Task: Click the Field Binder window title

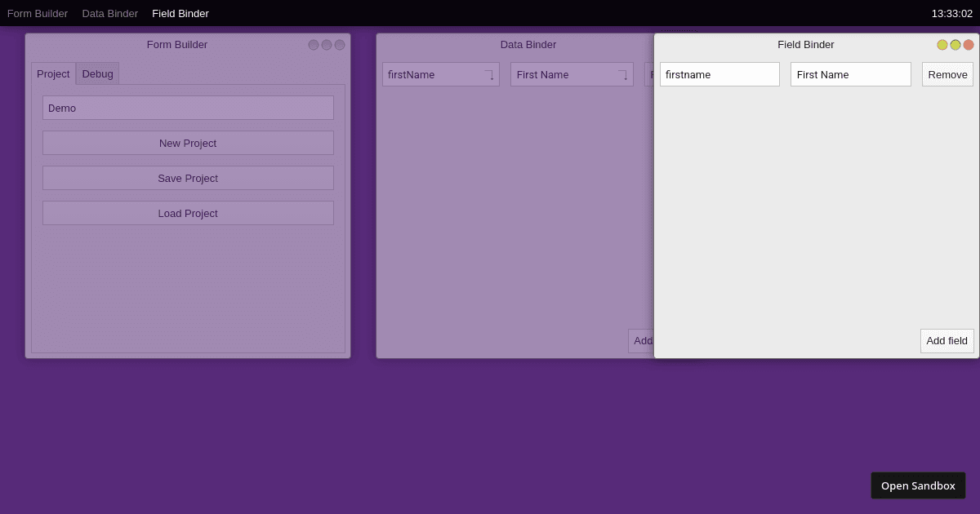Action: tap(806, 45)
